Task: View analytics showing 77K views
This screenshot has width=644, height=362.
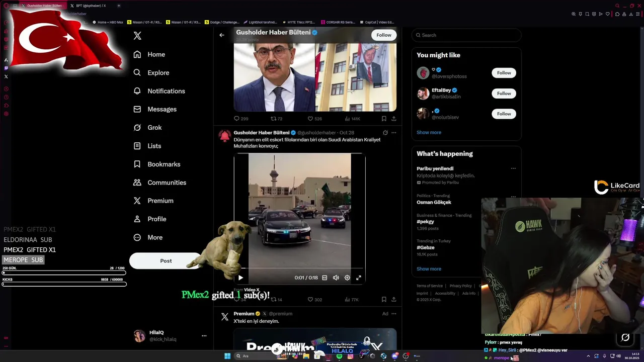Action: point(352,300)
